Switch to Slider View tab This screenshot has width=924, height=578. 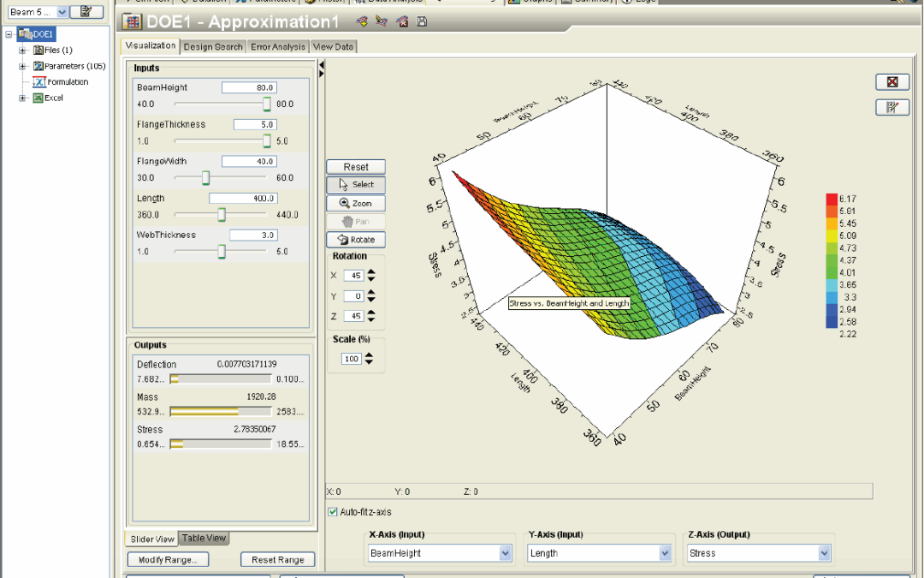tap(152, 539)
